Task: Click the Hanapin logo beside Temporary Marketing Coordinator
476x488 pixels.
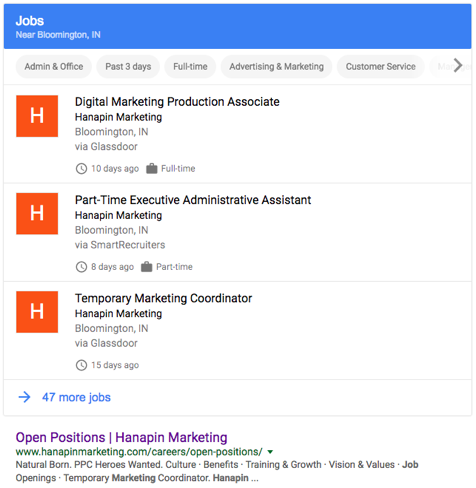Action: [37, 312]
